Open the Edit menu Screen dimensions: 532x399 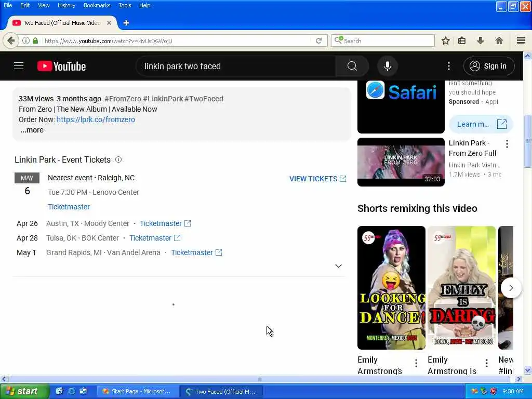coord(25,5)
